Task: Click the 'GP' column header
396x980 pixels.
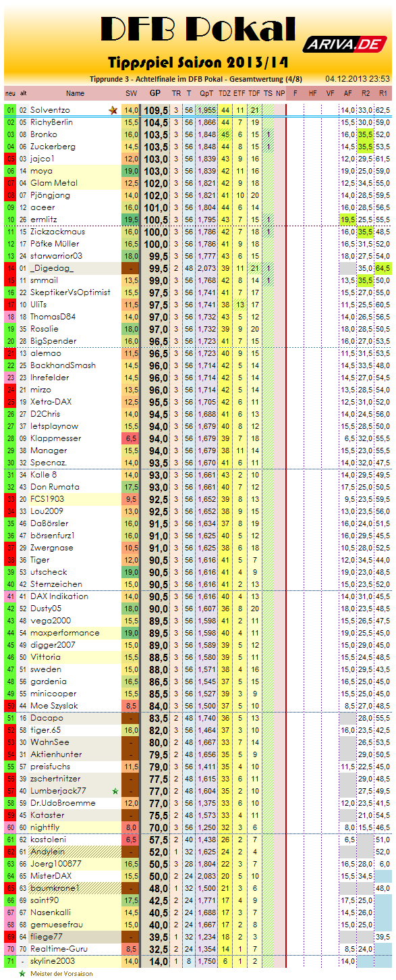Action: 155,93
